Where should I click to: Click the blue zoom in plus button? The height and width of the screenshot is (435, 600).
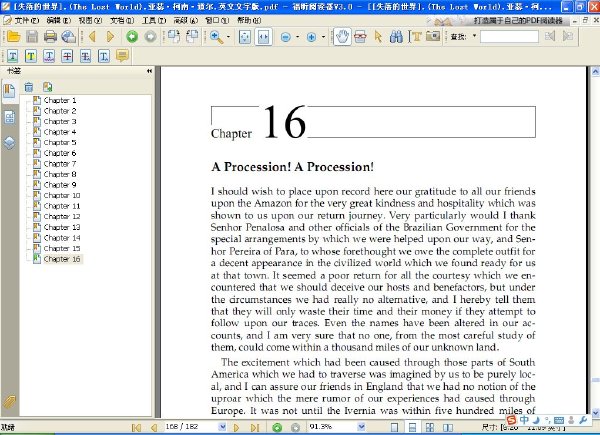(x=311, y=37)
